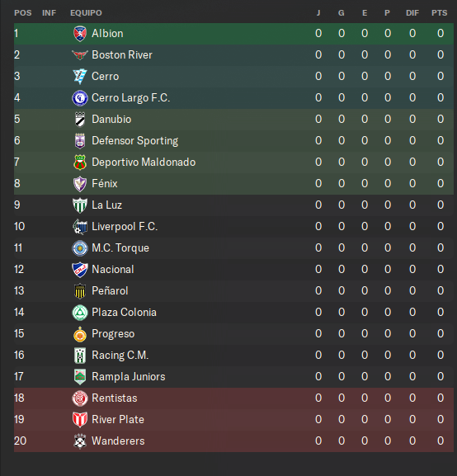Click the Progreso club crest

pyautogui.click(x=80, y=334)
